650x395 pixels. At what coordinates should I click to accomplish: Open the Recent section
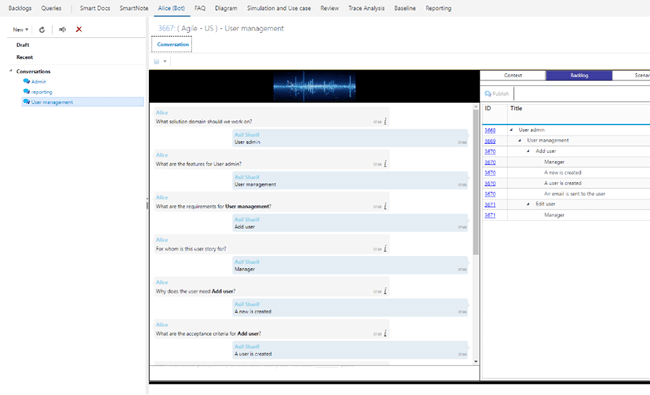[24, 57]
